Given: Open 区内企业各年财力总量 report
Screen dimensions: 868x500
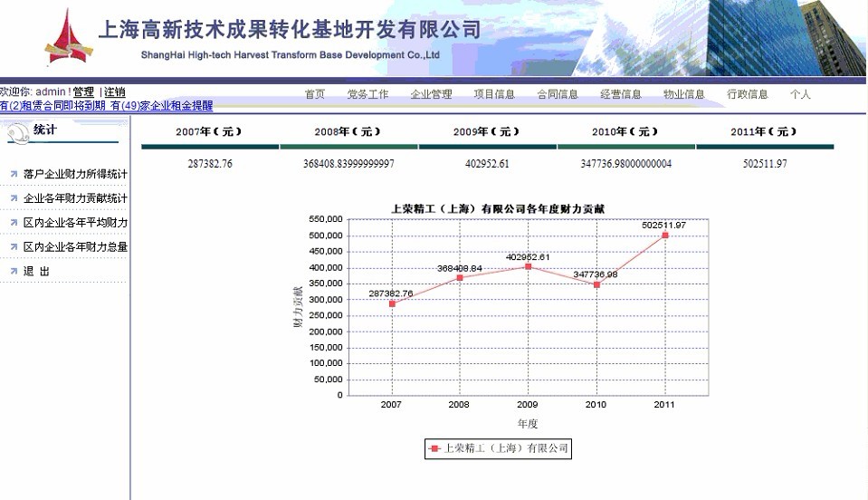Looking at the screenshot, I should (75, 247).
